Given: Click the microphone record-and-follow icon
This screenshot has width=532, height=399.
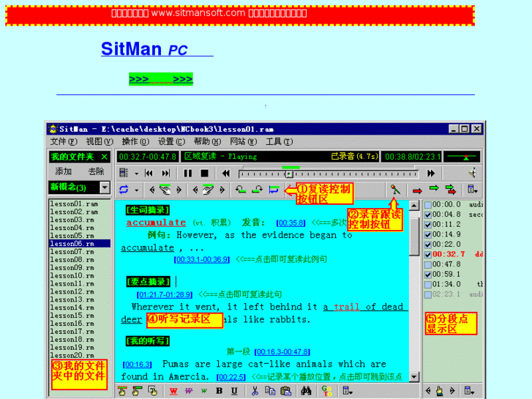Looking at the screenshot, I should [x=394, y=190].
